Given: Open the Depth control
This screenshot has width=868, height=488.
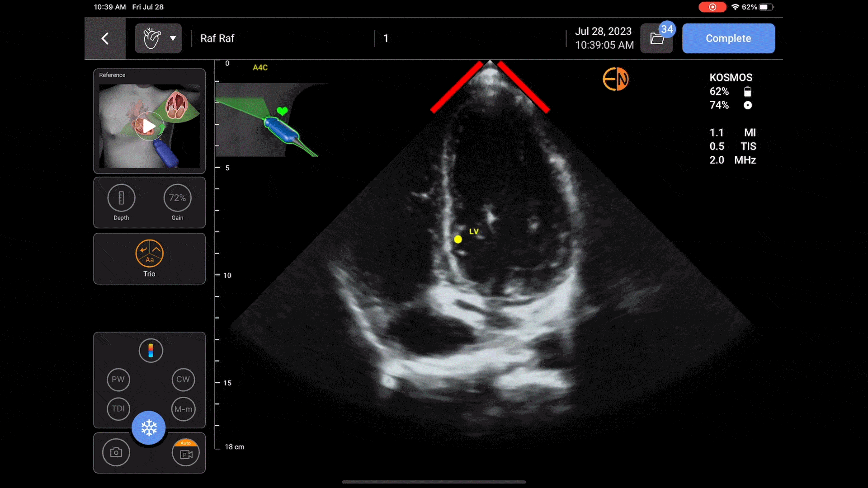Looking at the screenshot, I should 121,198.
